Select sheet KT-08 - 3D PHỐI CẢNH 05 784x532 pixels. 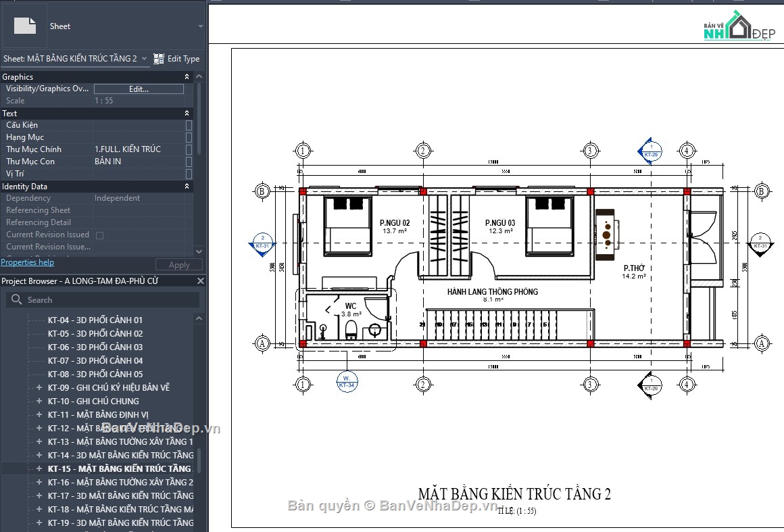tap(95, 374)
